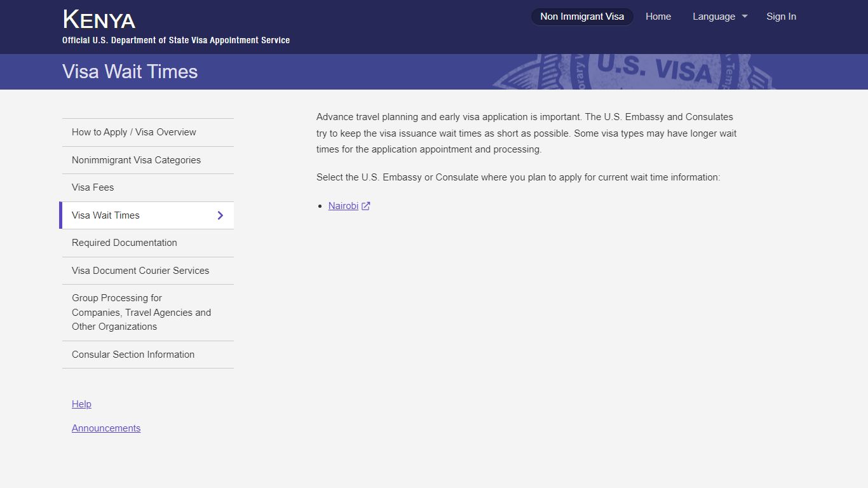
Task: Click Sign In in the header
Action: 781,17
